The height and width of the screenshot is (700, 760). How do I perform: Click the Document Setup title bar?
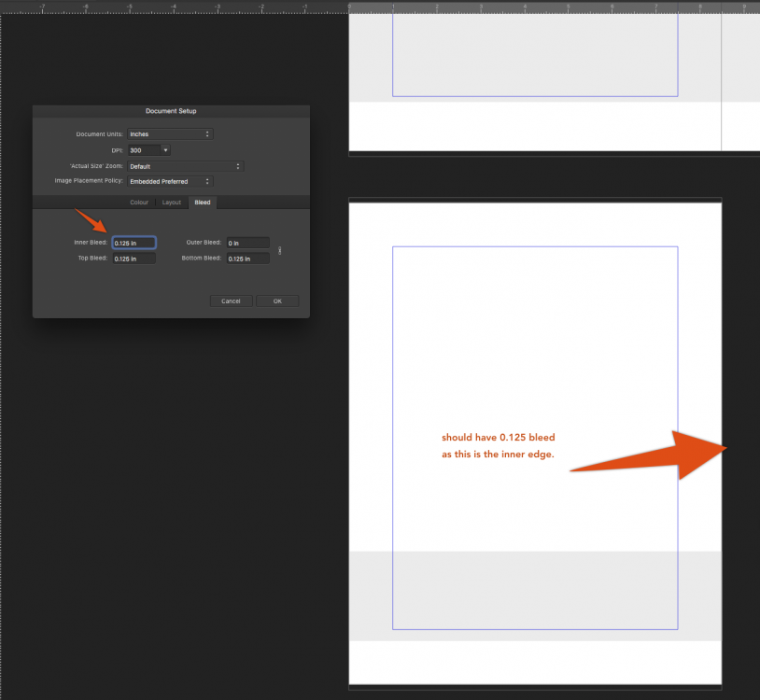(x=171, y=111)
